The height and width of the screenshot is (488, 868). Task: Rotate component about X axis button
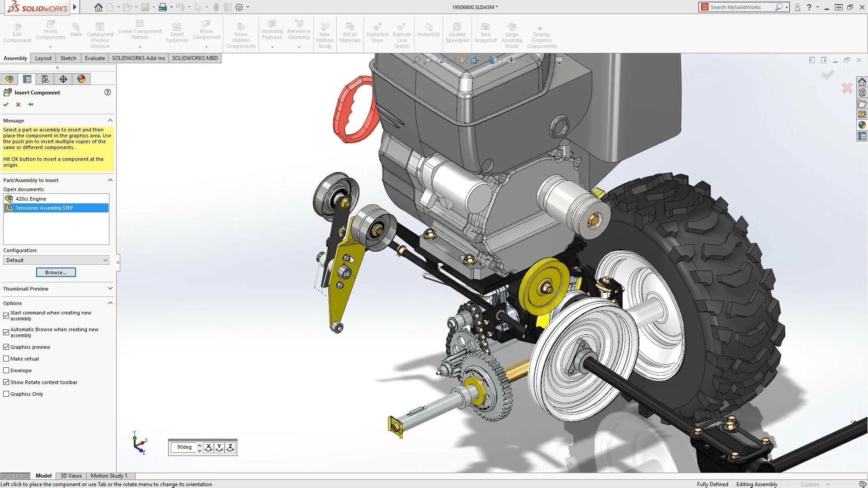coord(208,447)
